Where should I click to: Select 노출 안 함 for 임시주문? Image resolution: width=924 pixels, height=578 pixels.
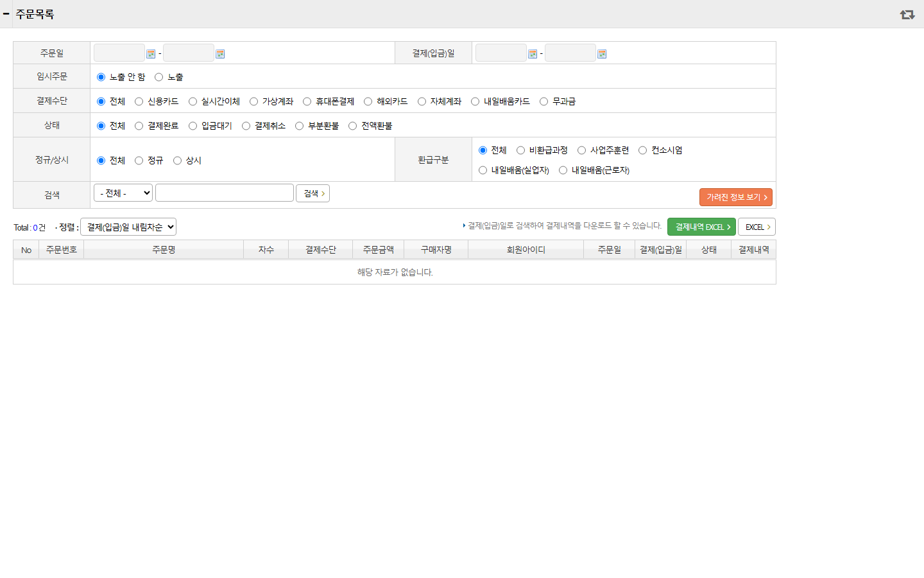pos(101,77)
